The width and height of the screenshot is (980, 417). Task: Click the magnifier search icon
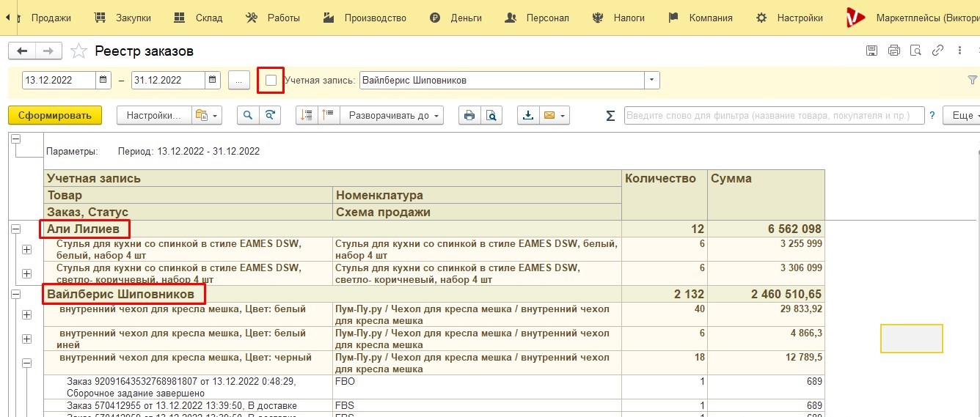point(248,115)
